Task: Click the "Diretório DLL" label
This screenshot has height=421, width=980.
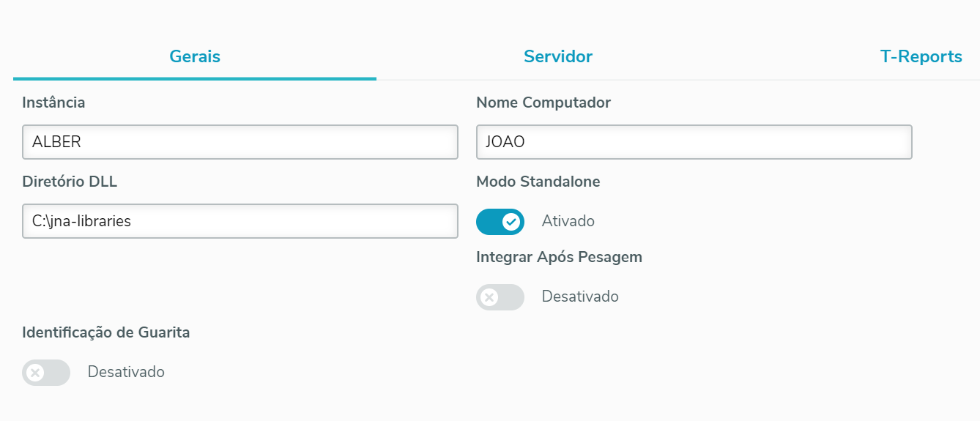Action: point(70,182)
